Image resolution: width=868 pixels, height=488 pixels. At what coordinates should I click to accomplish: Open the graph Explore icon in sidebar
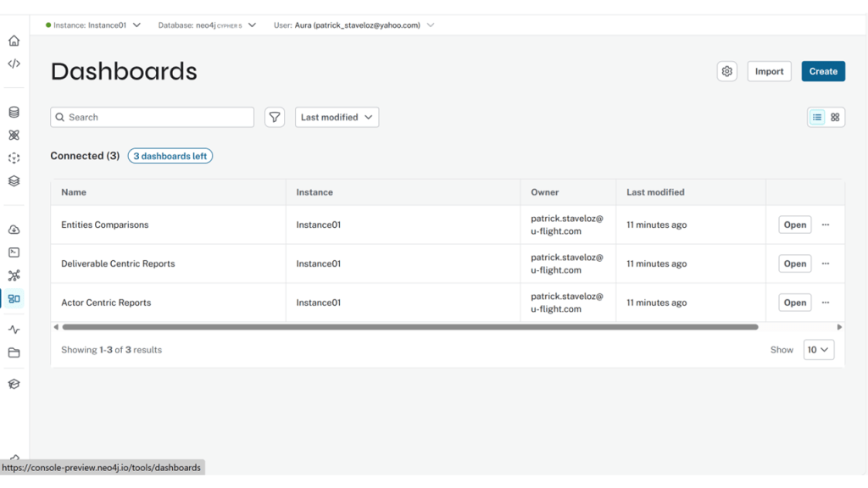[x=14, y=275]
